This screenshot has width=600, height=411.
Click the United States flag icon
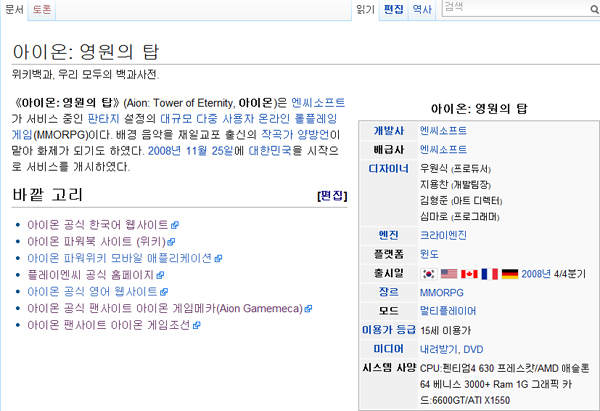[449, 274]
